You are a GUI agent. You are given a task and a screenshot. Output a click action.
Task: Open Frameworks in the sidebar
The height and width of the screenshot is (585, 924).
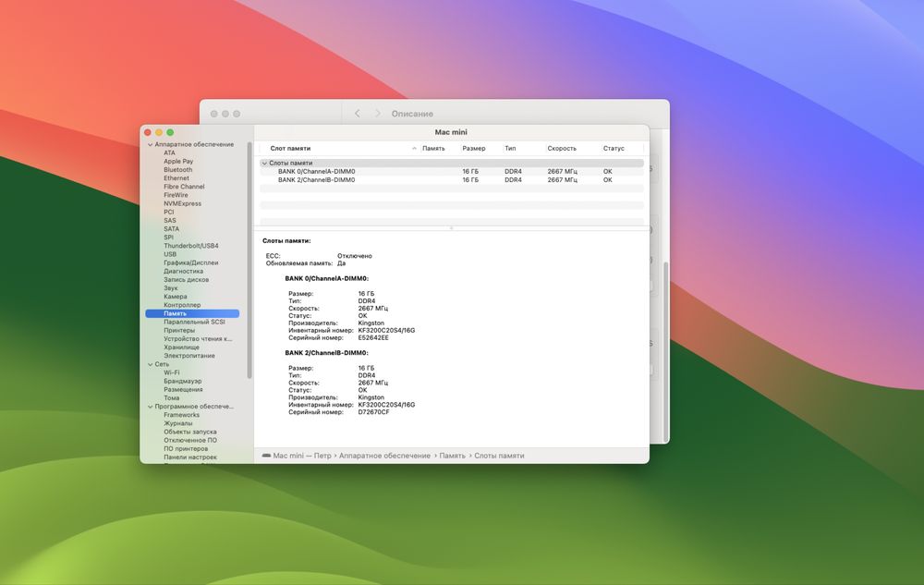(181, 415)
